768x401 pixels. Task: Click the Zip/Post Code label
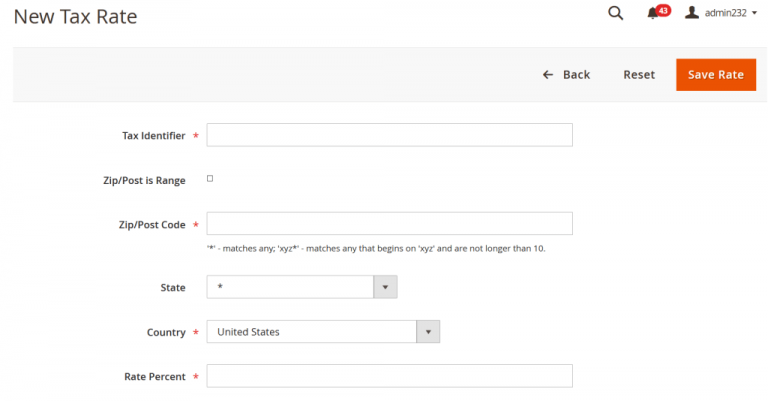pos(152,225)
